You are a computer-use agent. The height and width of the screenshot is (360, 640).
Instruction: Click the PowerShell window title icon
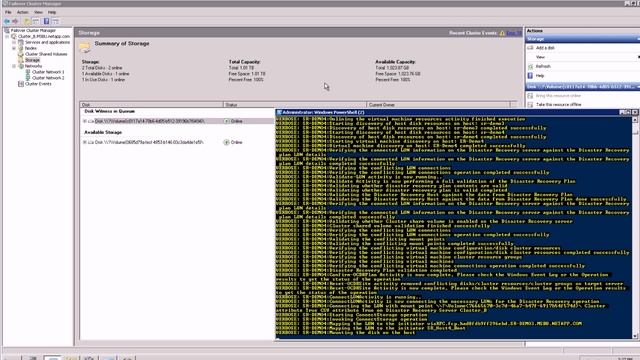[279, 112]
